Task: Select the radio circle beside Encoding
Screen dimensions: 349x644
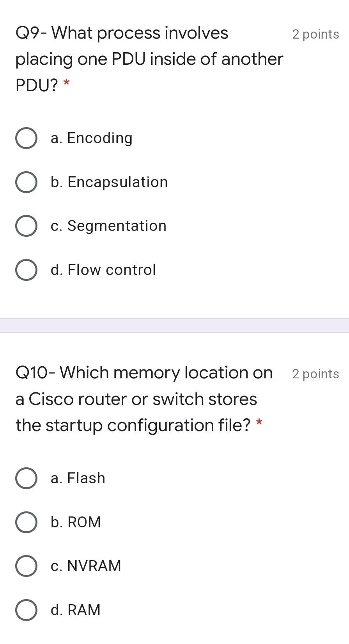Action: tap(26, 138)
